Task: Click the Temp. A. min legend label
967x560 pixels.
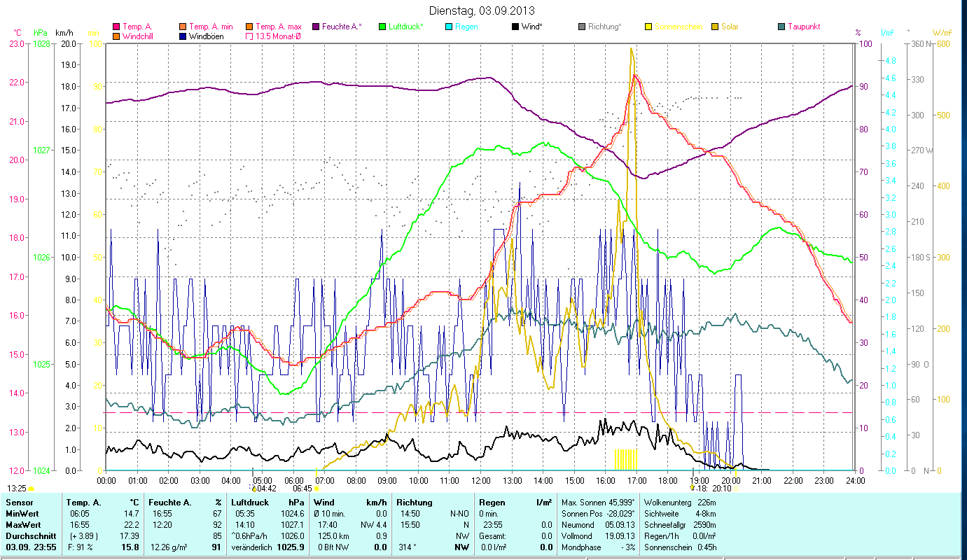Action: pos(210,27)
